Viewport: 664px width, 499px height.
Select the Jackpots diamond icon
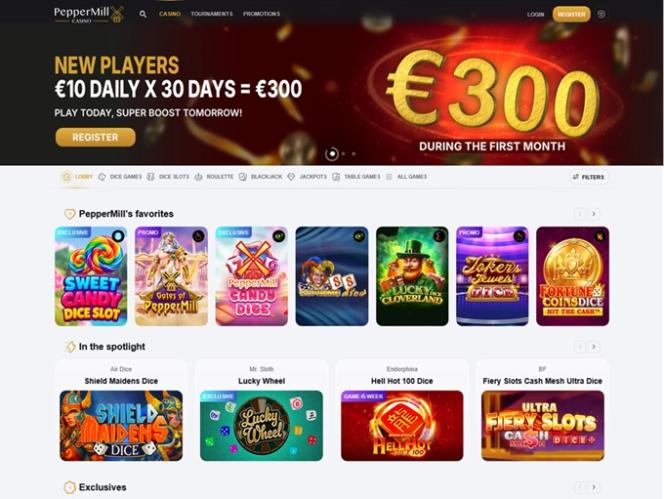pos(291,177)
